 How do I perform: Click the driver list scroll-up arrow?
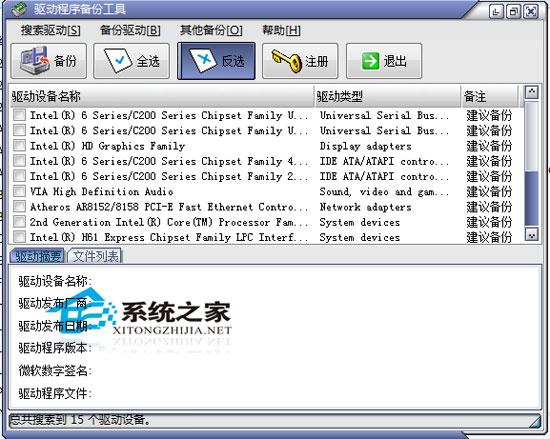click(x=531, y=93)
